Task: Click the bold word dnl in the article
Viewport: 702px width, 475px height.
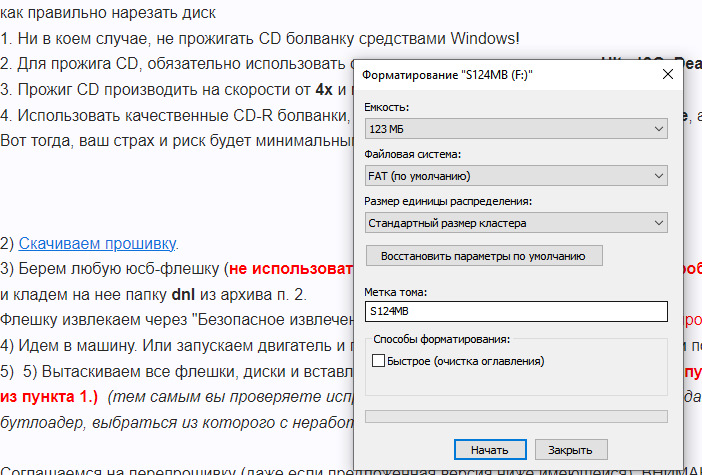Action: coord(183,295)
